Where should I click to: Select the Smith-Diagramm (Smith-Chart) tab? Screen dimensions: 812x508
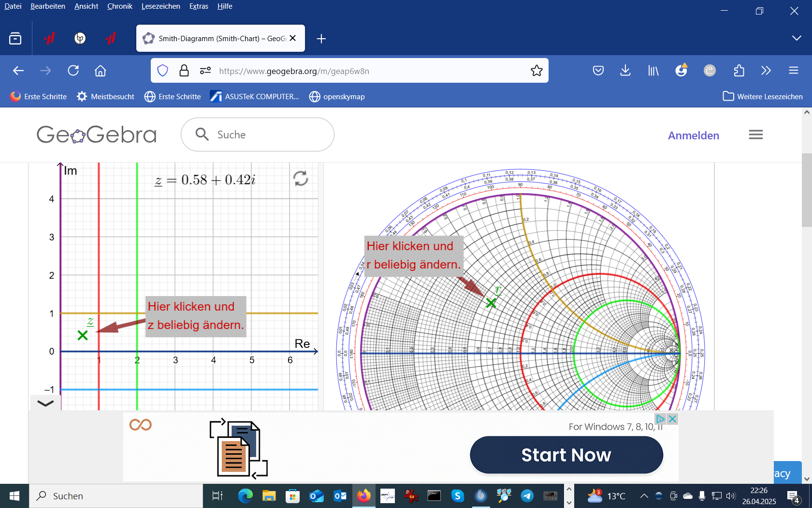point(220,38)
